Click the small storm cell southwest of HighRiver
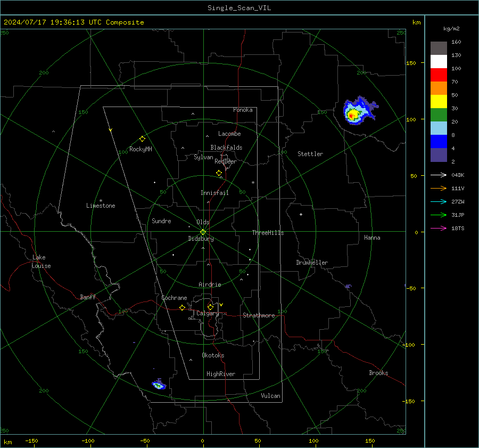479x448 pixels. [159, 385]
